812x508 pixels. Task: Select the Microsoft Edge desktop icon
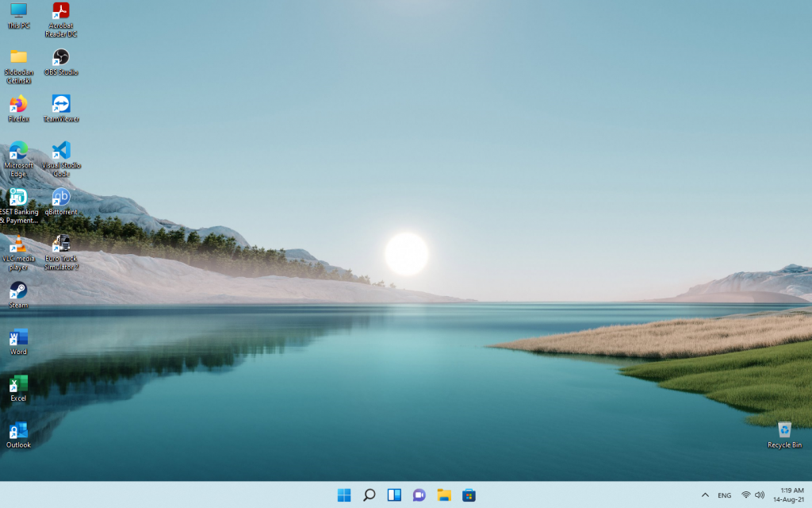18,151
